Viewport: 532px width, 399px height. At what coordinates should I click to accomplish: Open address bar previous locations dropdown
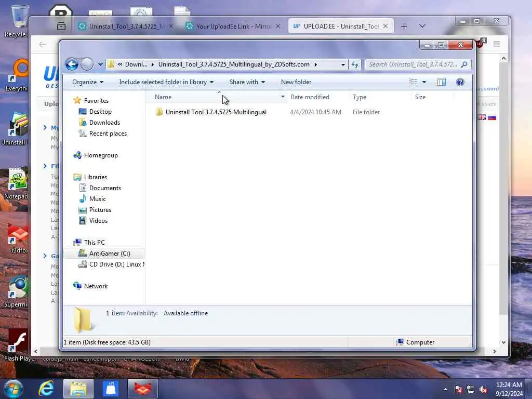pyautogui.click(x=343, y=64)
